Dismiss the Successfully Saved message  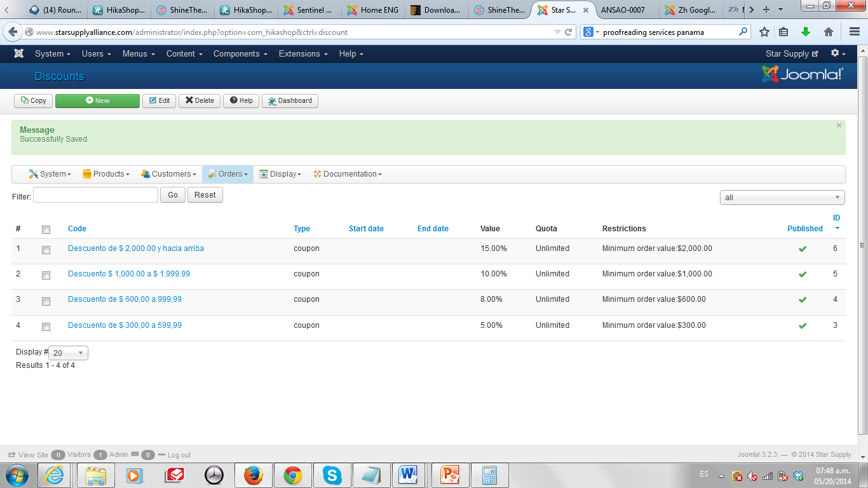(839, 125)
